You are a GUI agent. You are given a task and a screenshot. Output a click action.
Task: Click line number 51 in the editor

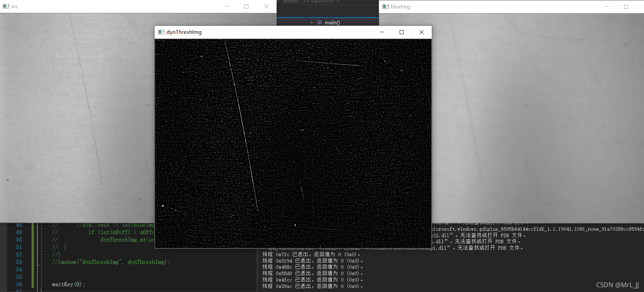click(19, 247)
